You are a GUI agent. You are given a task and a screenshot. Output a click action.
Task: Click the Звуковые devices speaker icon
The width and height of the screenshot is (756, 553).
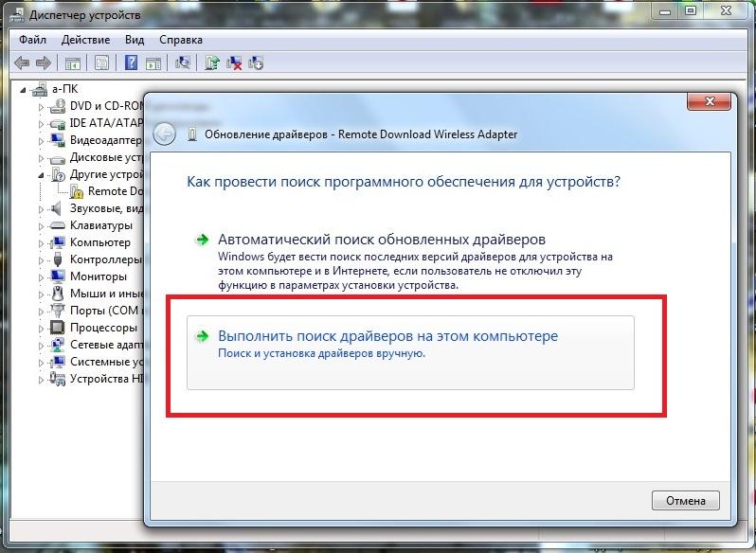pos(58,208)
